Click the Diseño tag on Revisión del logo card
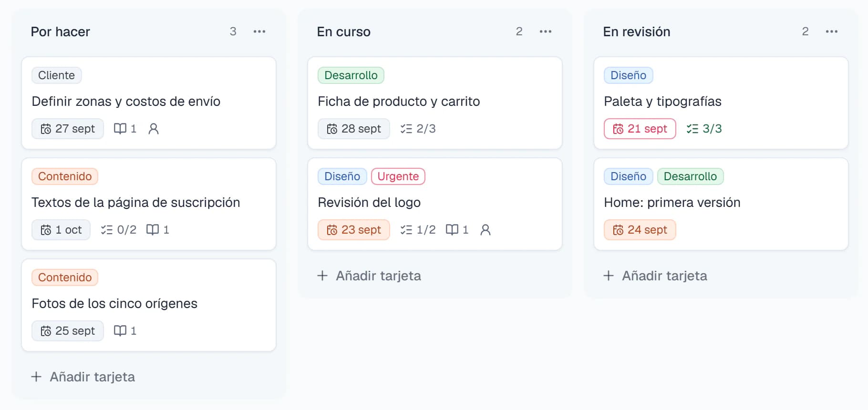The height and width of the screenshot is (410, 868). coord(342,176)
